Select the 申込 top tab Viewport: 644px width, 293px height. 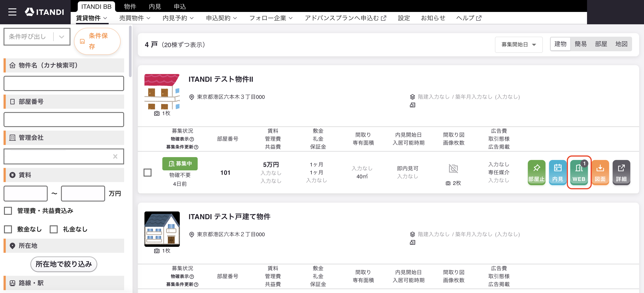pos(180,6)
